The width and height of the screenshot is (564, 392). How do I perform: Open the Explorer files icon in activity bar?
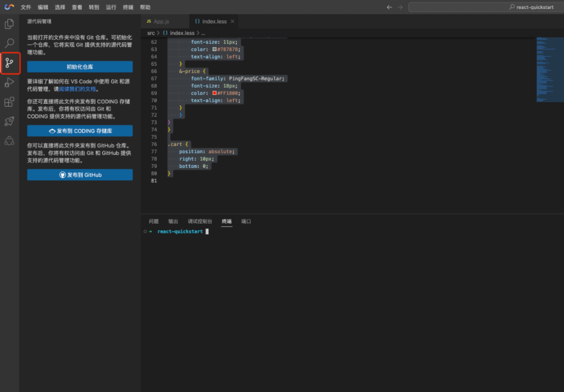coord(9,24)
